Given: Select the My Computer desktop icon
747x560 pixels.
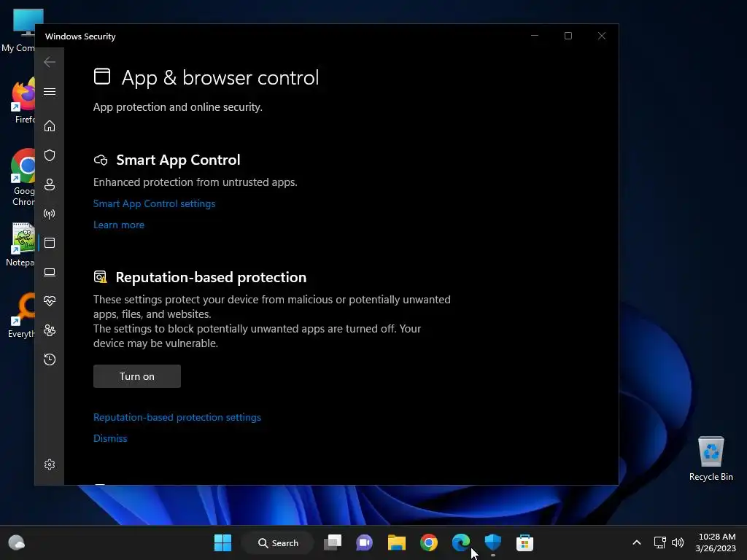Looking at the screenshot, I should [19, 31].
